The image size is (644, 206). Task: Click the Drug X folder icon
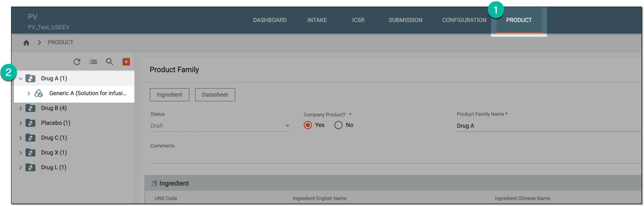tap(30, 153)
